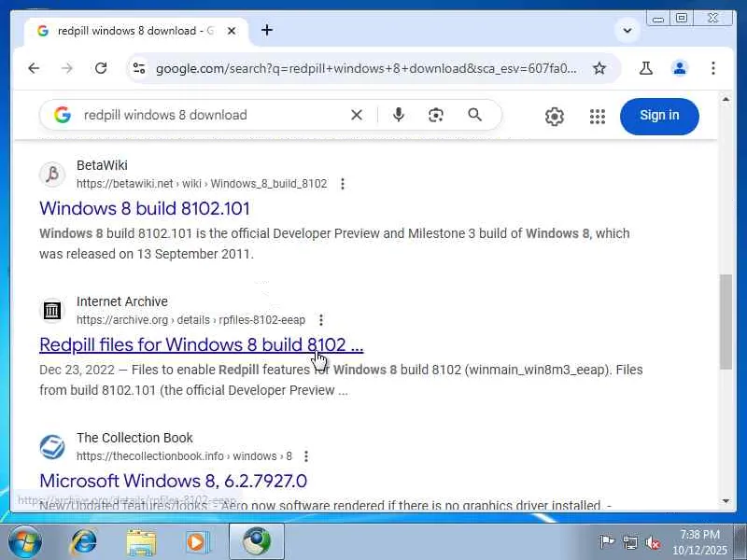Submit search with magnifying glass icon
Image resolution: width=747 pixels, height=560 pixels.
475,115
